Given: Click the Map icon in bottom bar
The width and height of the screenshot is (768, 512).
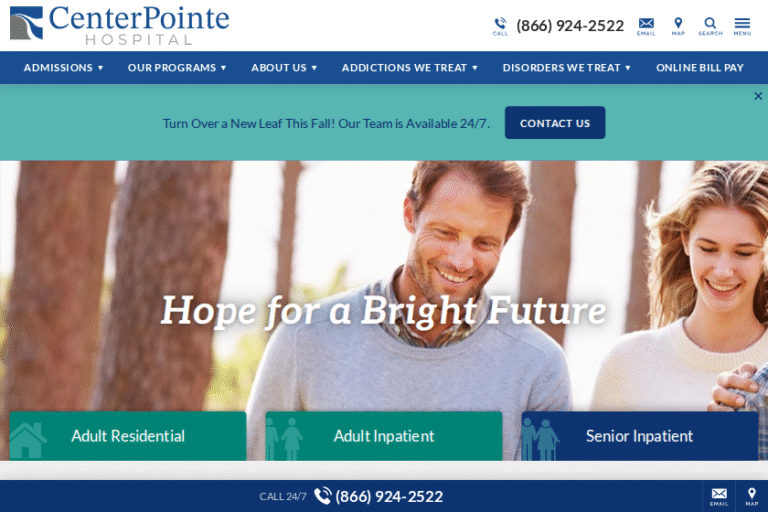Looking at the screenshot, I should (752, 496).
